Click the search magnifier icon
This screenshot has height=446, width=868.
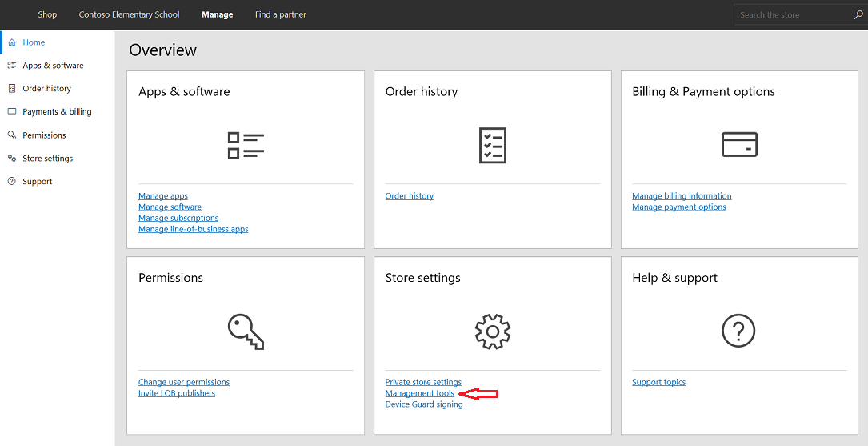point(858,14)
